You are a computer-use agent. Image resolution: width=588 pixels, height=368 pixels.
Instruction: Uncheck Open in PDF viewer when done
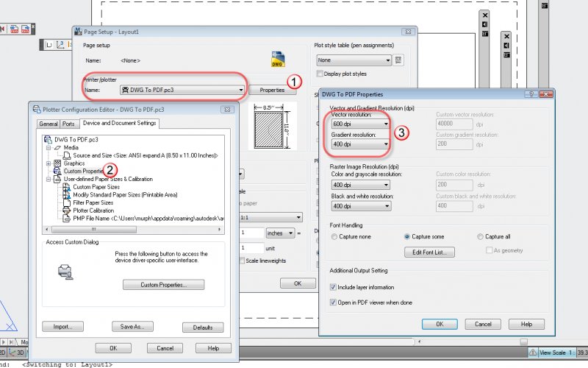[333, 302]
